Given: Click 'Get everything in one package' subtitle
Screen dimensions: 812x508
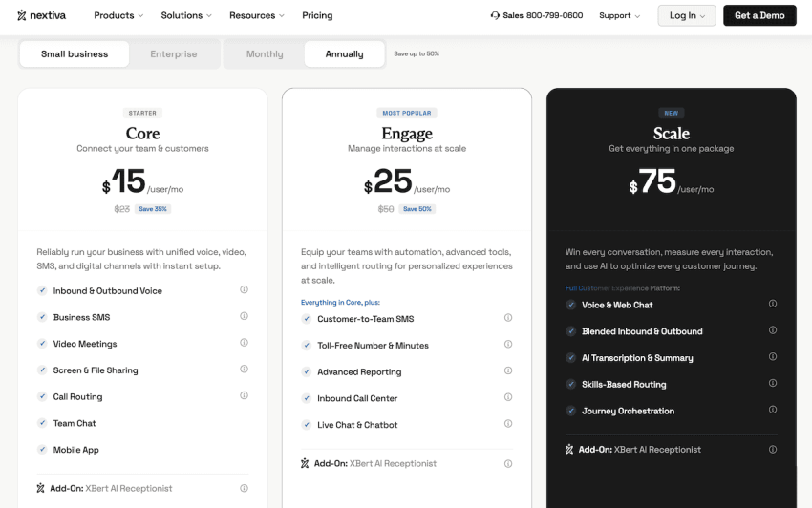Looking at the screenshot, I should (x=672, y=149).
